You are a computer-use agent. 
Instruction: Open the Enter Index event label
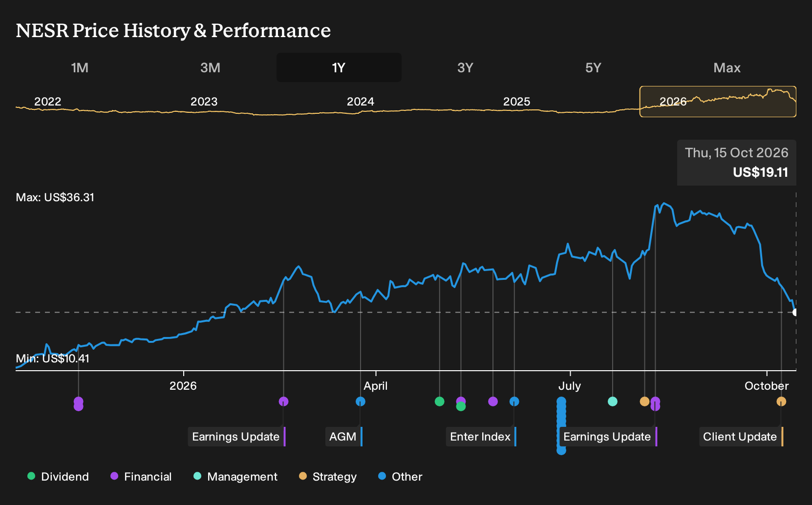(481, 437)
